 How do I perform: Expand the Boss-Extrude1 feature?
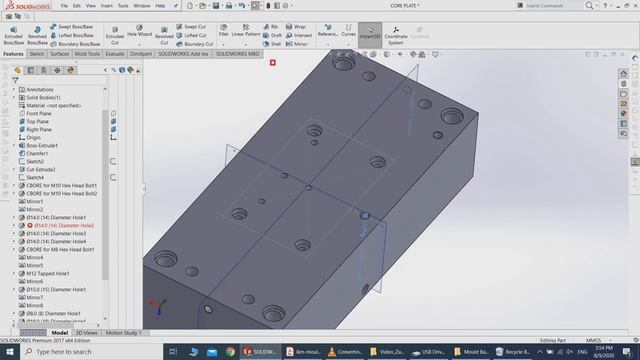coord(14,145)
